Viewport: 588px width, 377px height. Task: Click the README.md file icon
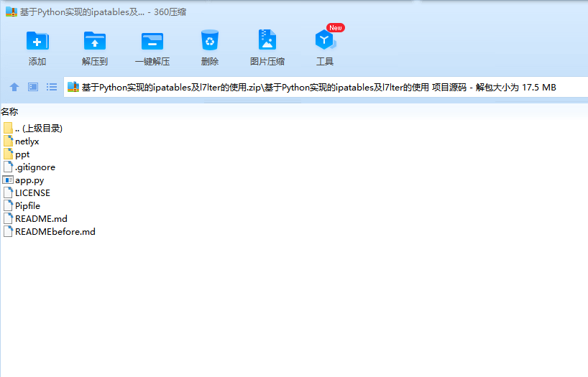coord(8,218)
